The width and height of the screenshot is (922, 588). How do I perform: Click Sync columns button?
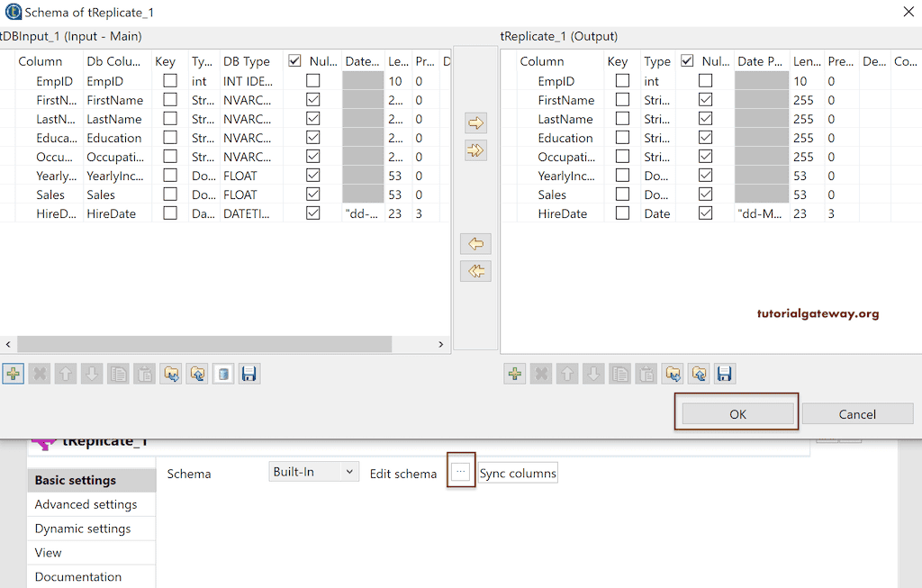coord(518,472)
